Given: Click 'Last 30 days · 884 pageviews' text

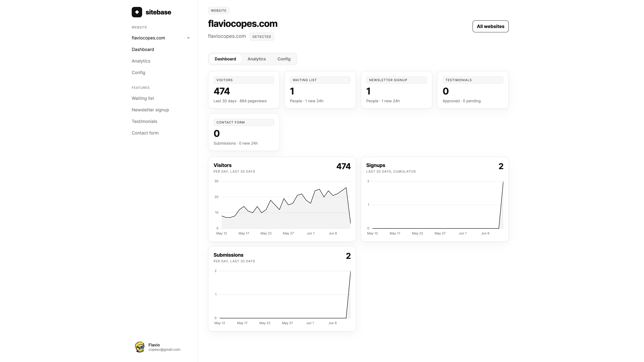Looking at the screenshot, I should [240, 101].
